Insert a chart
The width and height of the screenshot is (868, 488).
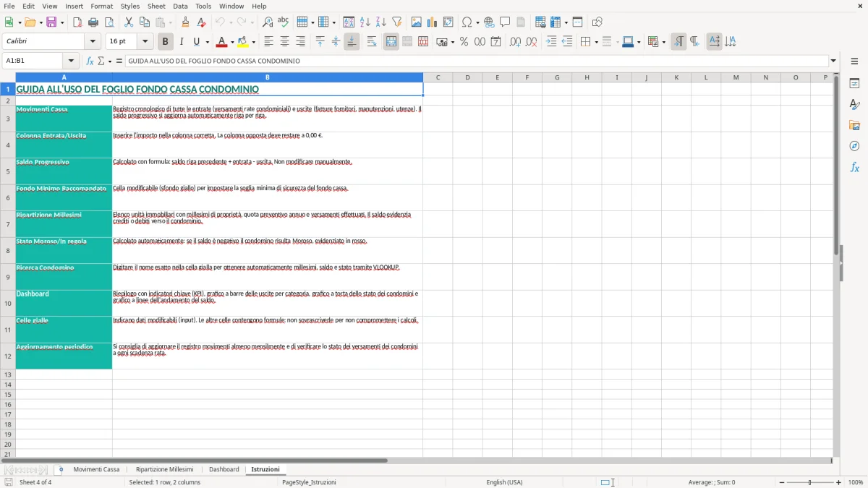[x=433, y=22]
